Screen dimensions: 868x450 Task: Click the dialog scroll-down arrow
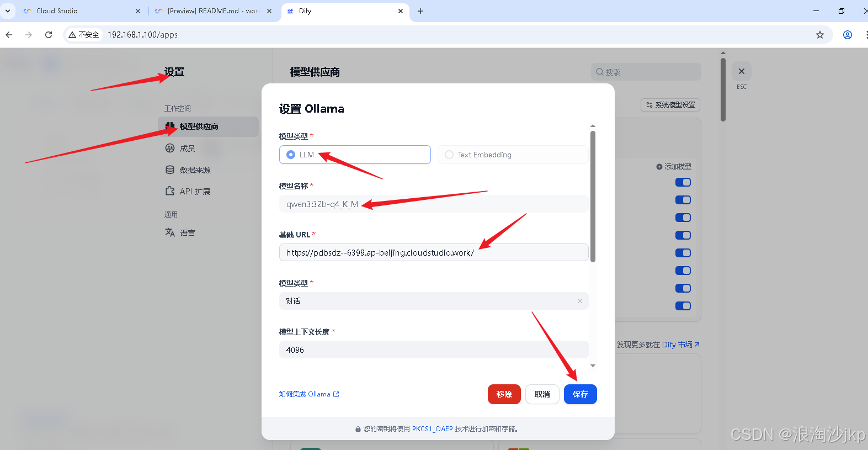(593, 366)
